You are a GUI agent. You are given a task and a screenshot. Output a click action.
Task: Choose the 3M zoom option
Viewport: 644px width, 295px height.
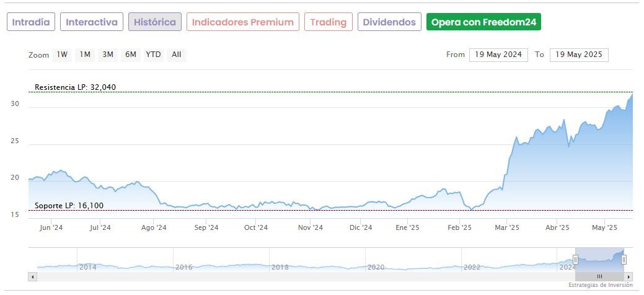tap(108, 55)
